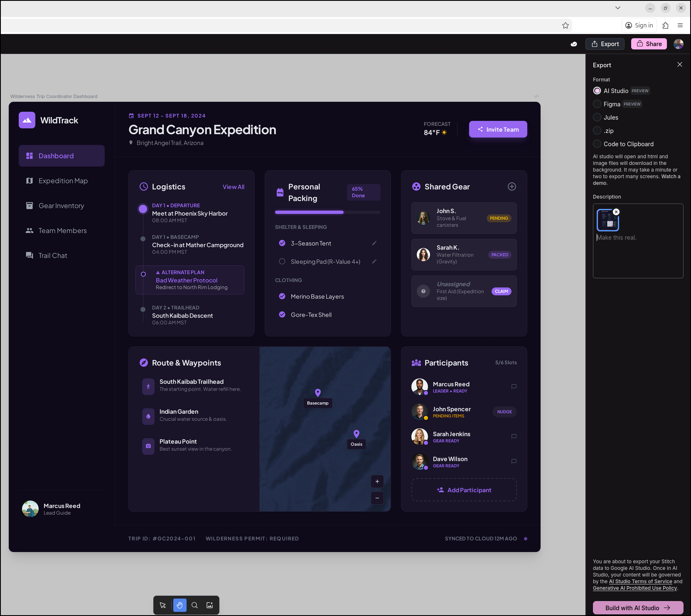Select the hand pan tool
This screenshot has height=616, width=691.
tap(180, 605)
